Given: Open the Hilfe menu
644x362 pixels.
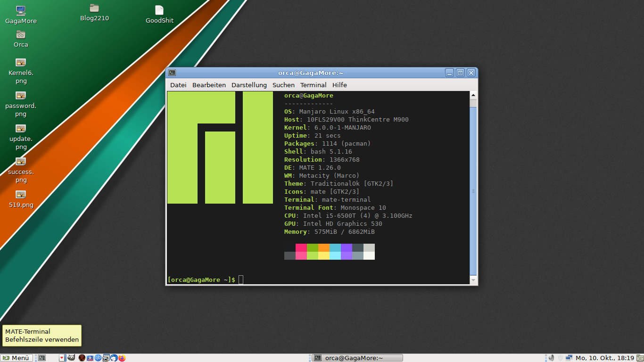Looking at the screenshot, I should click(x=339, y=85).
